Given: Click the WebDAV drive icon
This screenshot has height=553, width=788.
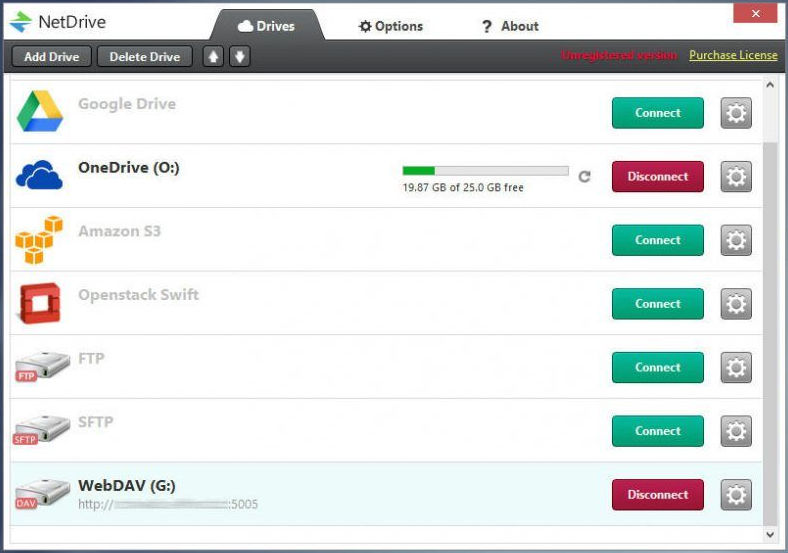Looking at the screenshot, I should point(42,494).
